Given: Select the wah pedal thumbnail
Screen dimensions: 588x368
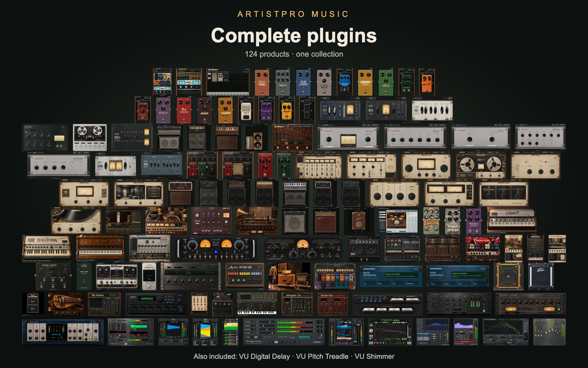Looking at the screenshot, I should tap(307, 110).
